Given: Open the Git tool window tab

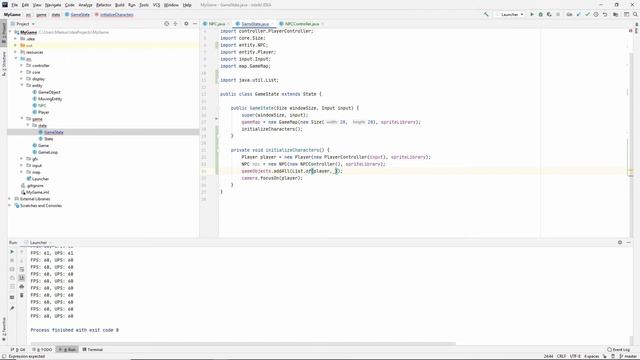Looking at the screenshot, I should pyautogui.click(x=18, y=349).
